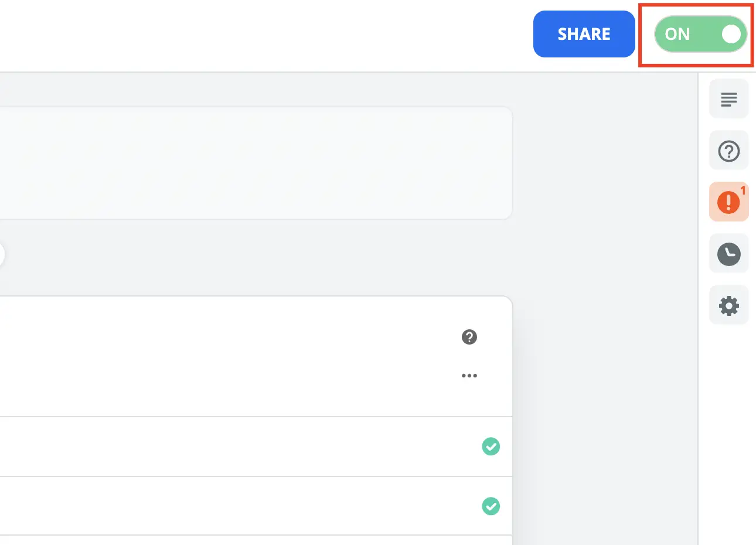Select the empty light gray panel at top
Image resolution: width=756 pixels, height=545 pixels.
(x=255, y=163)
